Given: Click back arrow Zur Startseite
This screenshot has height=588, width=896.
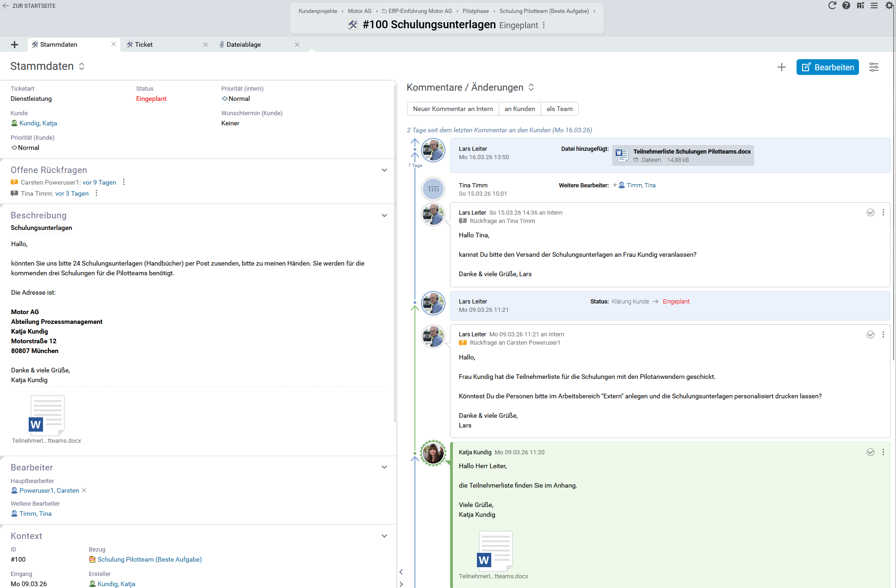Looking at the screenshot, I should tap(6, 6).
